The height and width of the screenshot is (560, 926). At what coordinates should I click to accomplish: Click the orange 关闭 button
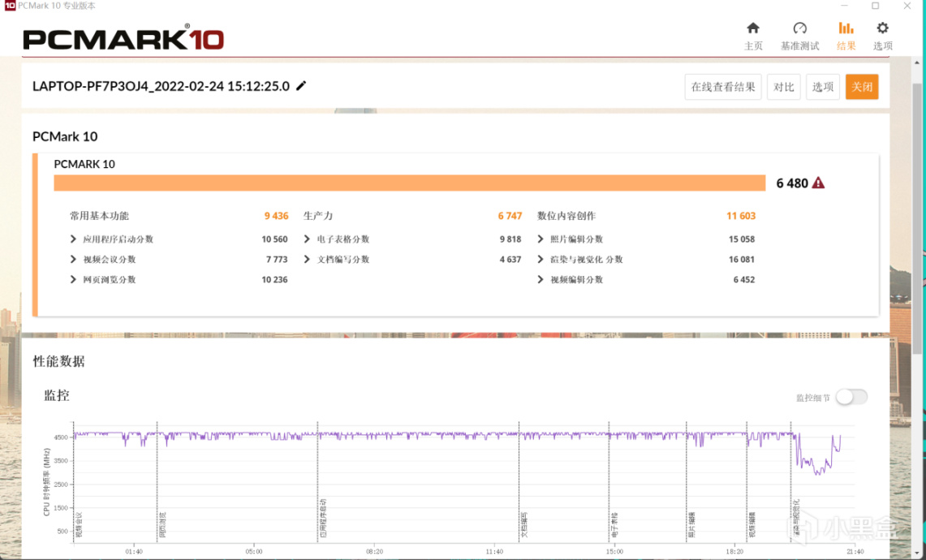tap(862, 87)
